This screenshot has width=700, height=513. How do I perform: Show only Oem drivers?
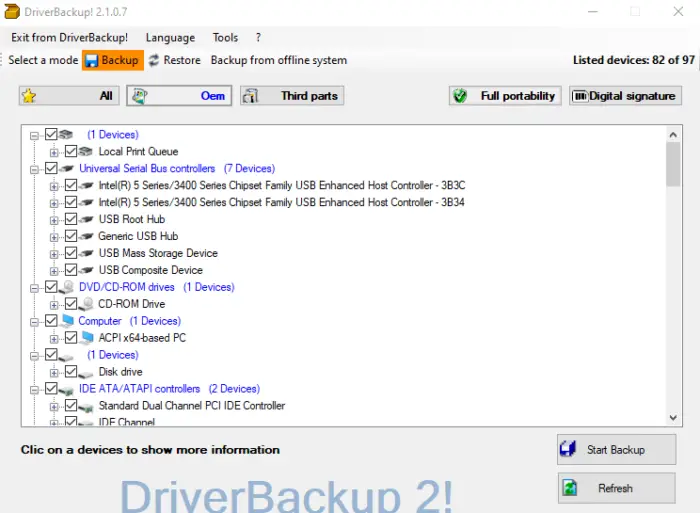179,96
